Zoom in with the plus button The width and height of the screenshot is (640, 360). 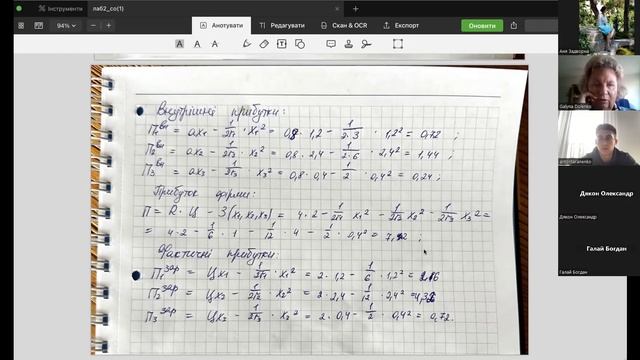tap(109, 25)
